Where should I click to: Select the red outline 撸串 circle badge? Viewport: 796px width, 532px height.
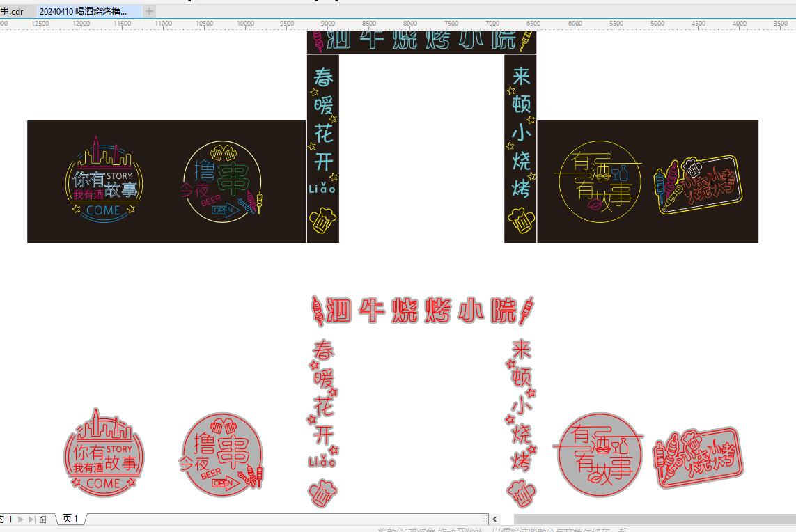[222, 454]
